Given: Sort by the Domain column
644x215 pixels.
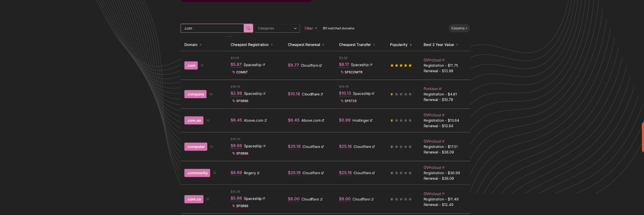Looking at the screenshot, I should point(193,45).
